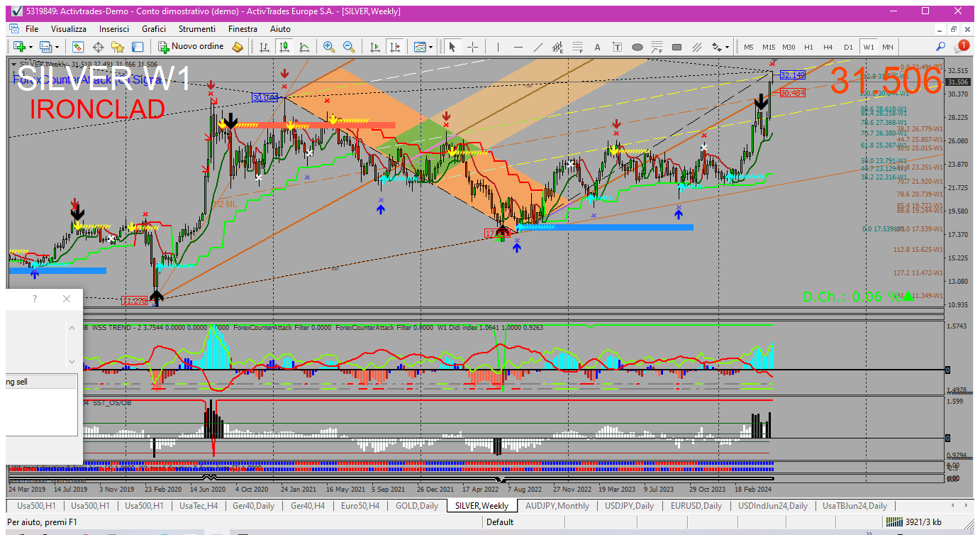Select the Text 'A' tool
Viewport: 980px width, 535px height.
(x=597, y=47)
